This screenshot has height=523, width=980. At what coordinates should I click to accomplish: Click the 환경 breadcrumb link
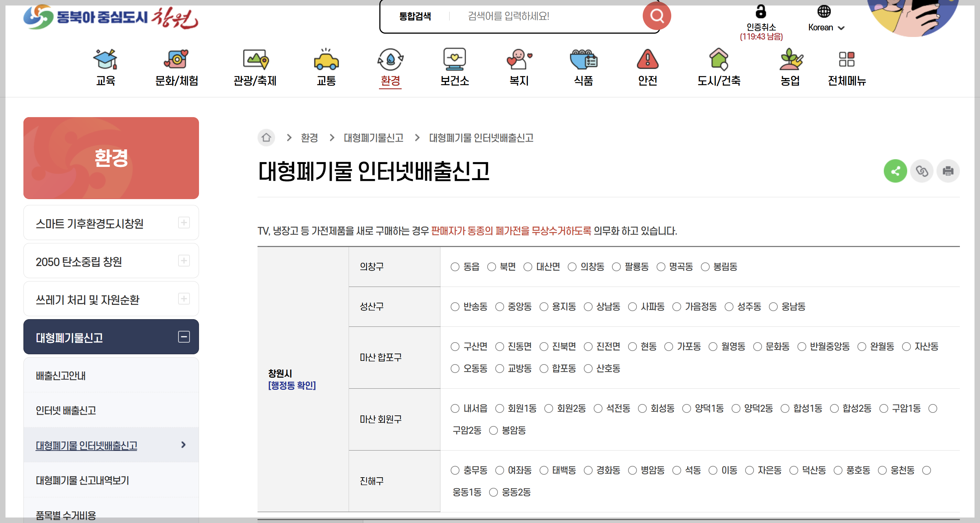[309, 138]
